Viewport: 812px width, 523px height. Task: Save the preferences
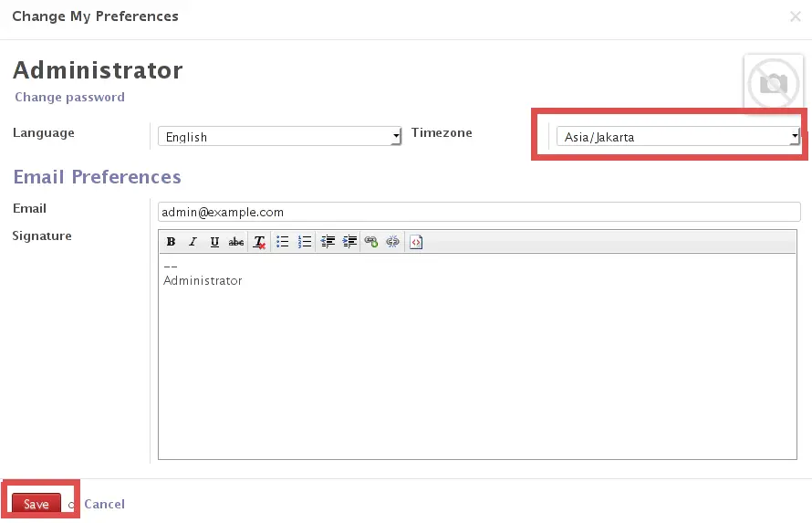pyautogui.click(x=36, y=504)
